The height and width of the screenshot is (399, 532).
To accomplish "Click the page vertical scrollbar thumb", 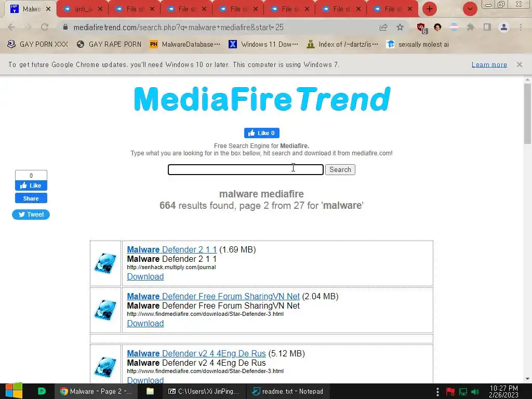I will coord(527,114).
